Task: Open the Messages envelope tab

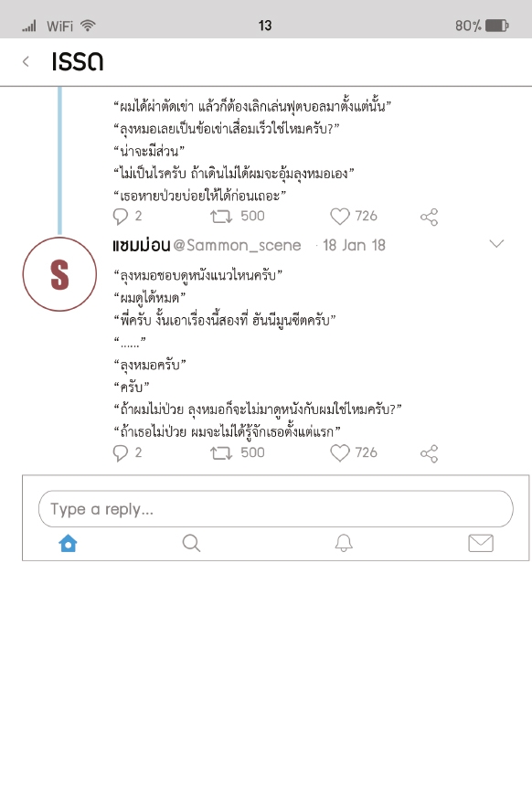Action: point(481,543)
